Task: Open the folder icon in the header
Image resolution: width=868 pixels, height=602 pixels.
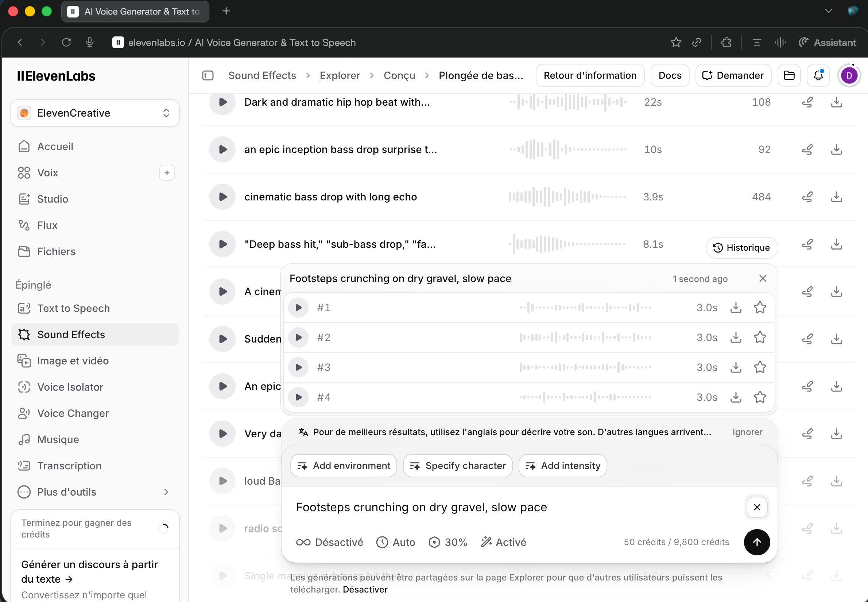Action: [789, 75]
